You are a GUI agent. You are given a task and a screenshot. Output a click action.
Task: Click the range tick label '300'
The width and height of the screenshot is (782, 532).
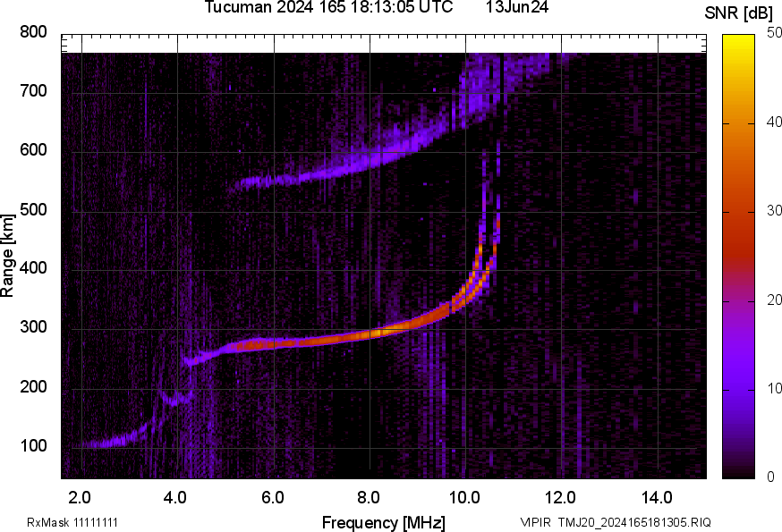[33, 327]
